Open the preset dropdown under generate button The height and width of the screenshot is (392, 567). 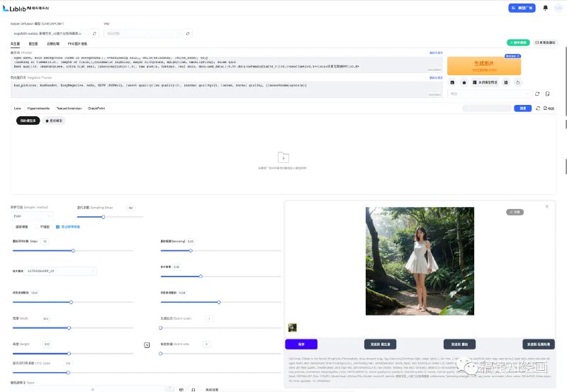[489, 94]
